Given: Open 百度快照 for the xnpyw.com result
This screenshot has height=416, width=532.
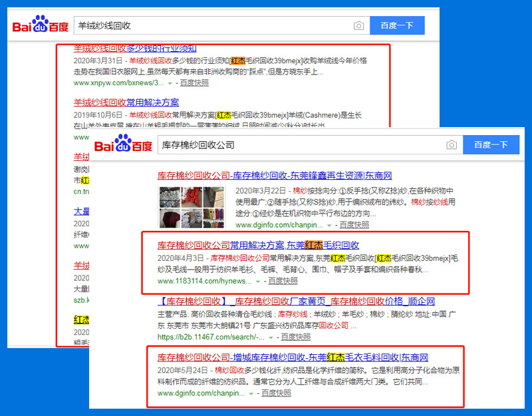Looking at the screenshot, I should (x=194, y=83).
